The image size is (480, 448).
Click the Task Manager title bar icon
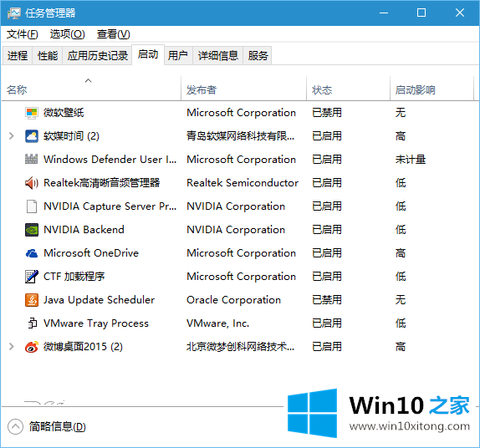[x=13, y=13]
